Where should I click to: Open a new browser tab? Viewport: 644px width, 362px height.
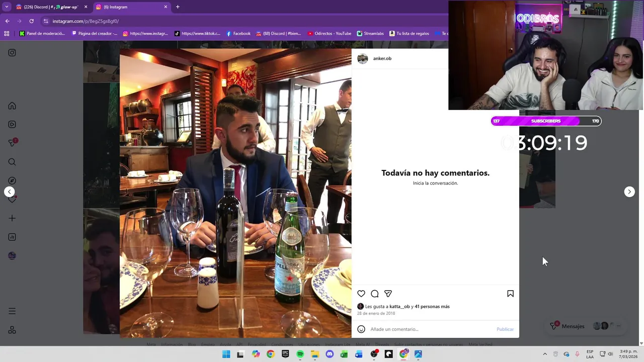178,7
